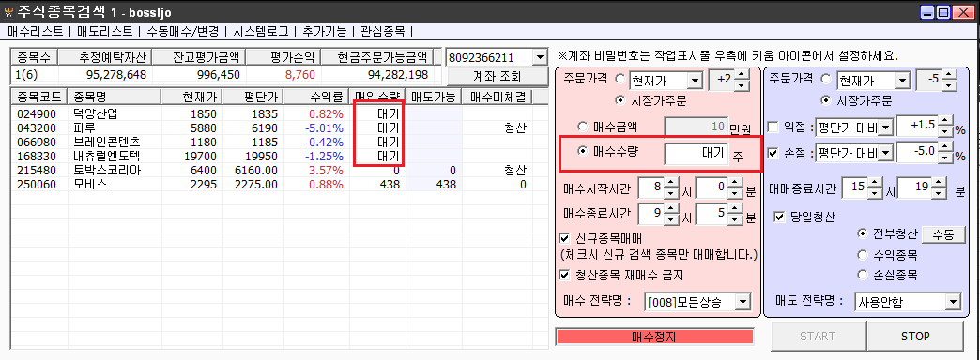Select the 손실종목 radio button

pyautogui.click(x=863, y=275)
